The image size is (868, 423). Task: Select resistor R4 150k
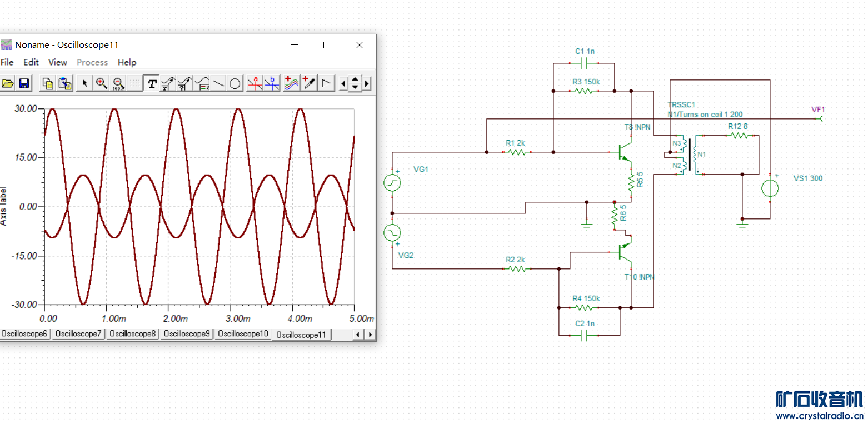[584, 307]
